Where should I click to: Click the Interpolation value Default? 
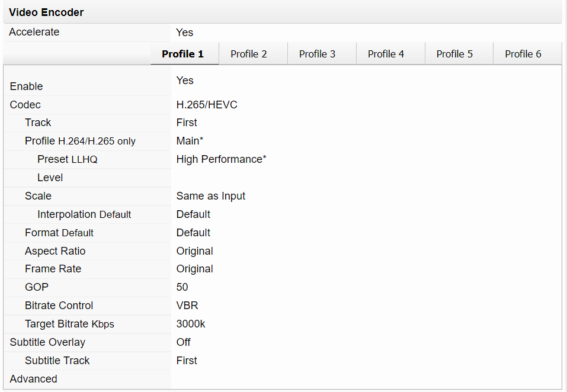tap(193, 214)
